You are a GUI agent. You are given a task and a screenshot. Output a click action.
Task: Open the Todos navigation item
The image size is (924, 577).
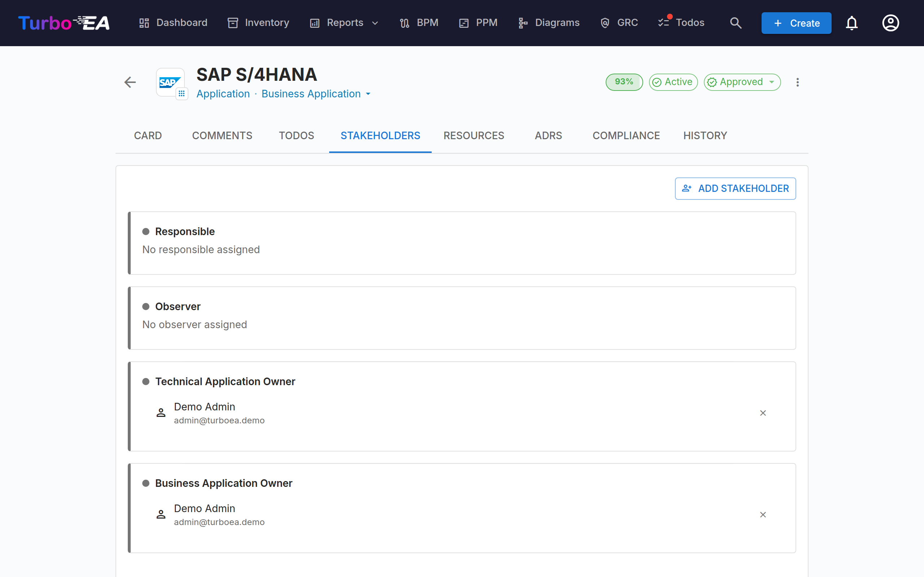coord(681,23)
